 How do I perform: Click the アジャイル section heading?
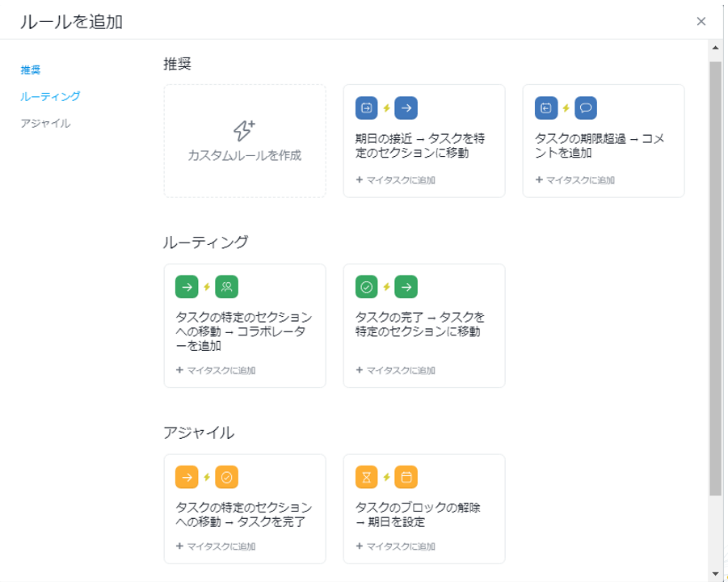click(x=199, y=433)
